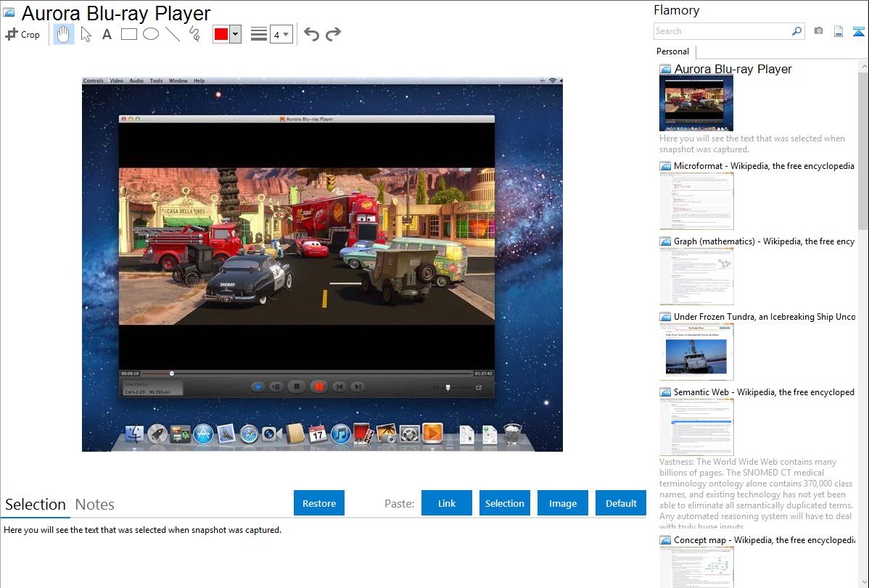The image size is (869, 588).
Task: Pick the rectangle shape tool
Action: tap(128, 34)
